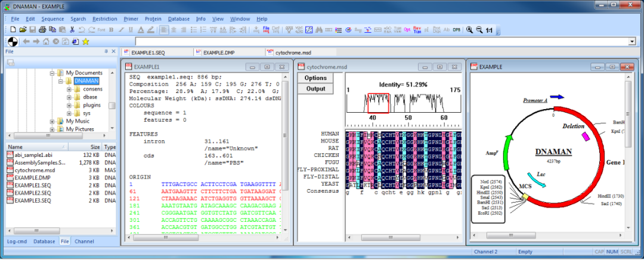Reset zoom with the 1:1 icon
644x260 pixels.
tap(489, 29)
